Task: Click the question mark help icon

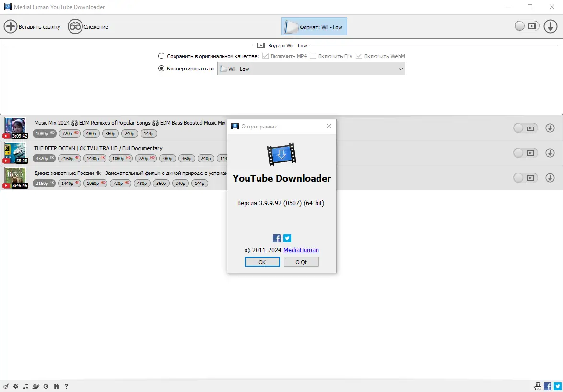Action: 66,386
